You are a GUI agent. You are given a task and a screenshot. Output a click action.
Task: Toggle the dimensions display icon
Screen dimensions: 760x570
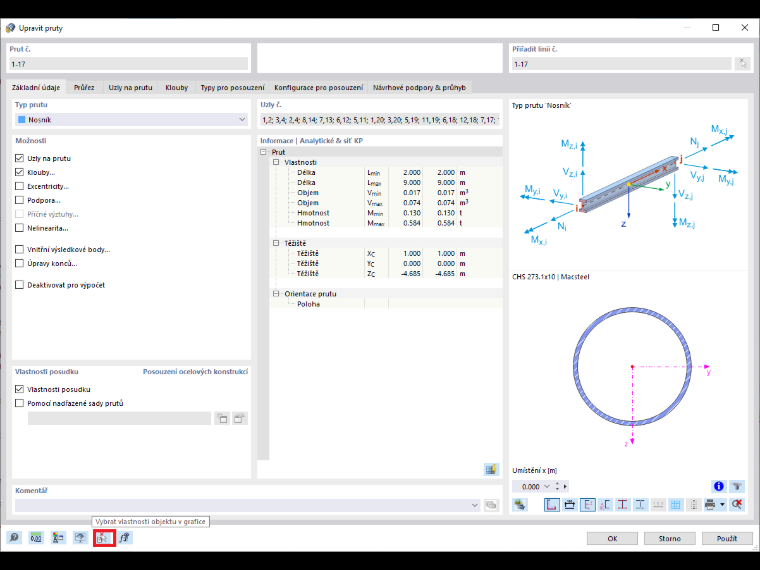tap(570, 505)
